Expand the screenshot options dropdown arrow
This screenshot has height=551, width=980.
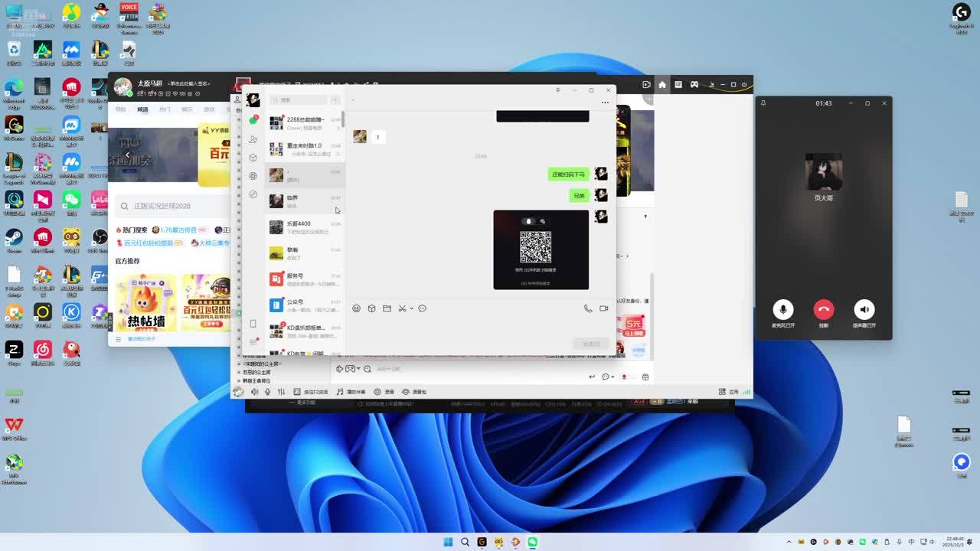411,308
